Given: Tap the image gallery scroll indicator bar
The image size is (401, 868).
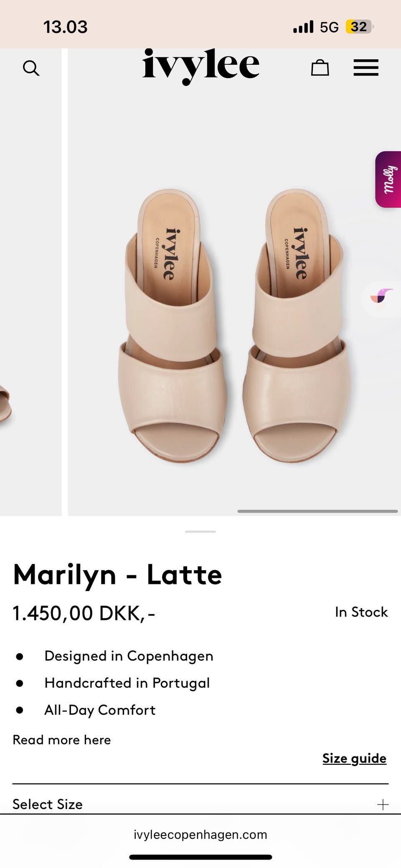Looking at the screenshot, I should coord(317,511).
